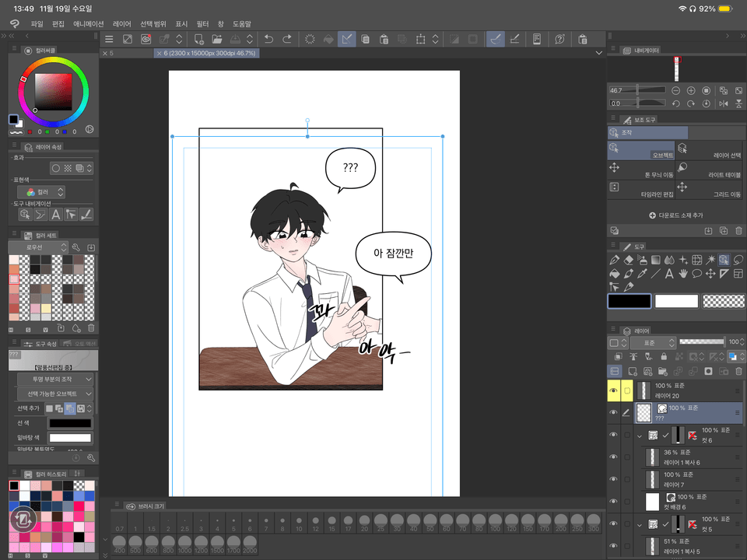This screenshot has height=560, width=747.
Task: Select 오브젝트 sub tool
Action: point(641,150)
